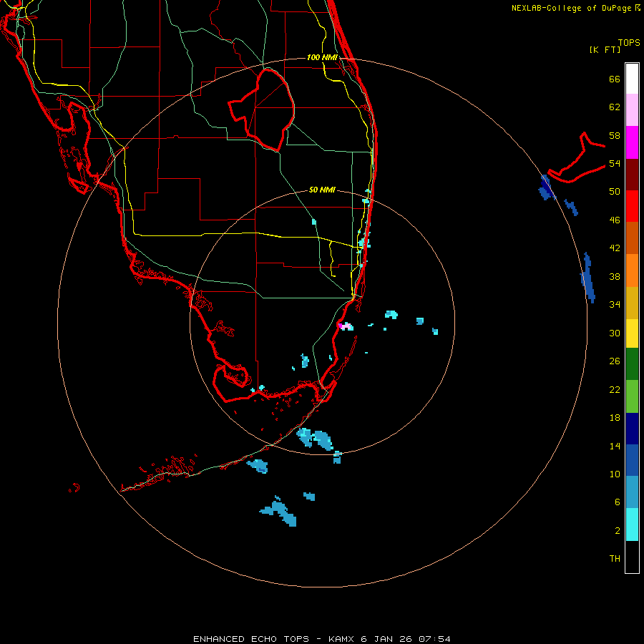Select the gold legend swatch
Viewport: 644px width, 644px height.
[x=632, y=303]
